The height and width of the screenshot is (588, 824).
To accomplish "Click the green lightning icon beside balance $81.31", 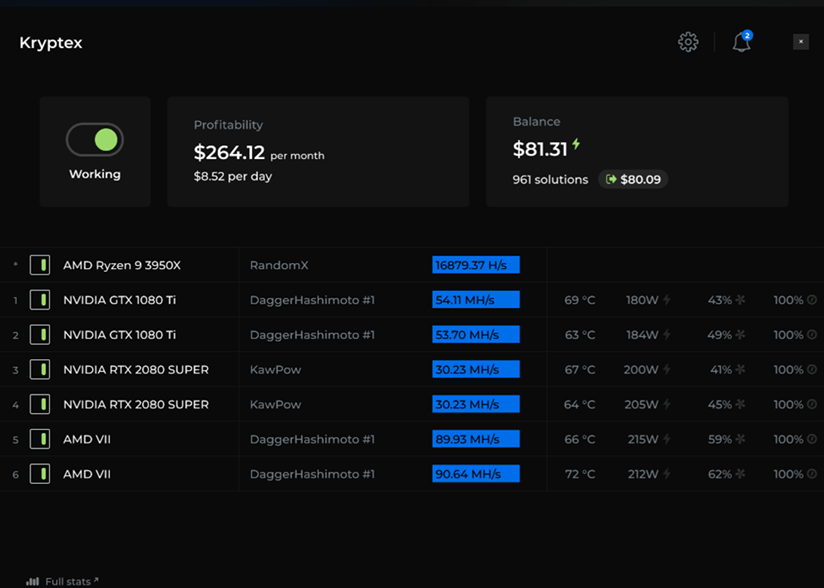I will click(576, 144).
